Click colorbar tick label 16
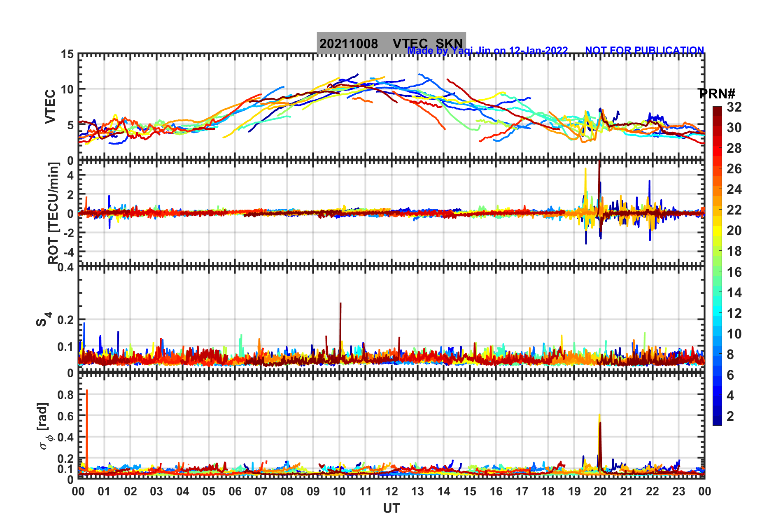The image size is (783, 532). pos(734,272)
